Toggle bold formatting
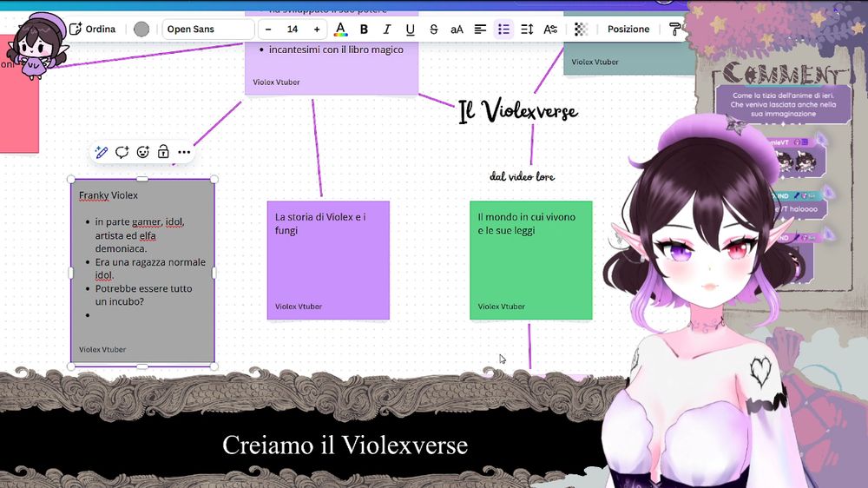The image size is (868, 488). 364,29
